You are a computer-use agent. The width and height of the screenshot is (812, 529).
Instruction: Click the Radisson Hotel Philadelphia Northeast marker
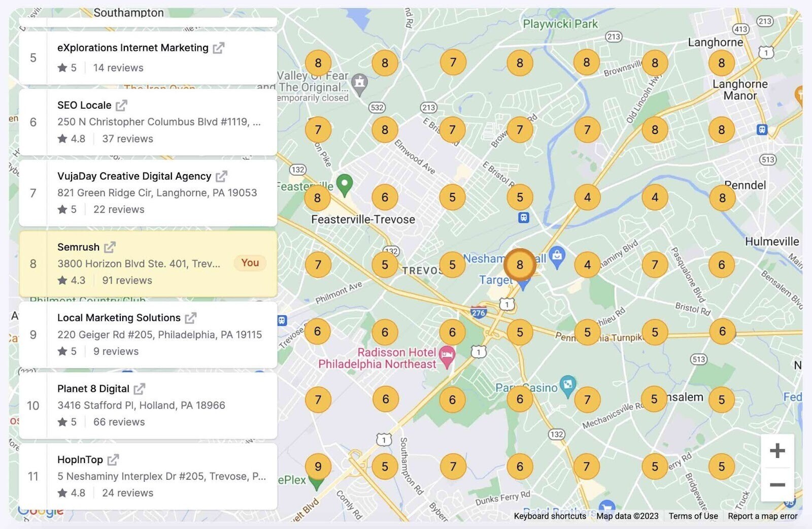click(447, 357)
